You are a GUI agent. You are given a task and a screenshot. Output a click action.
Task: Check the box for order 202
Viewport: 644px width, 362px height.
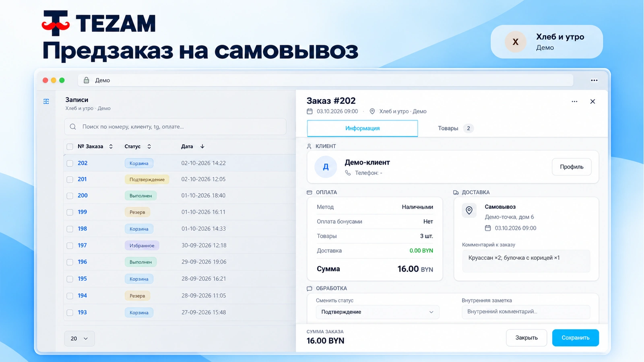click(x=70, y=163)
